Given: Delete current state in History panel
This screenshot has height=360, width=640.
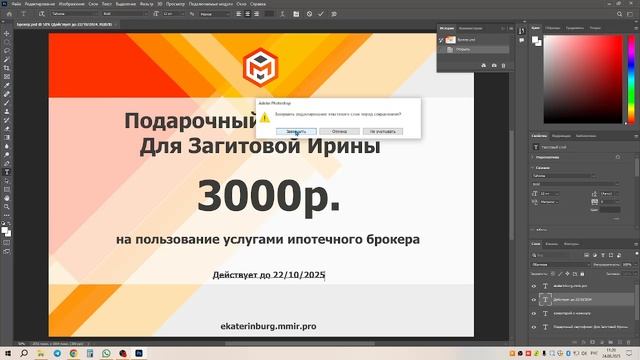Looking at the screenshot, I should tap(503, 65).
